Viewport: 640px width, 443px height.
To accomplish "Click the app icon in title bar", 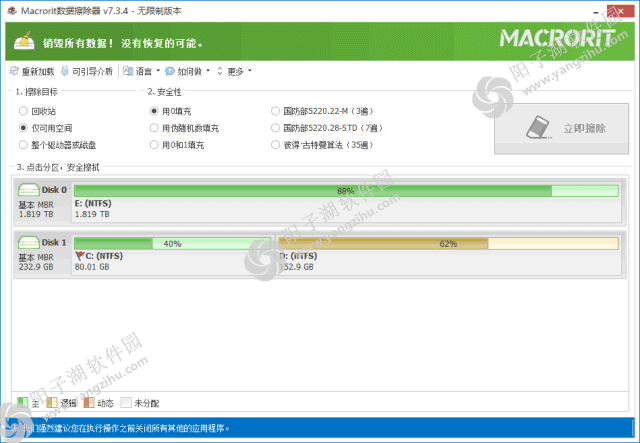I will [x=12, y=11].
